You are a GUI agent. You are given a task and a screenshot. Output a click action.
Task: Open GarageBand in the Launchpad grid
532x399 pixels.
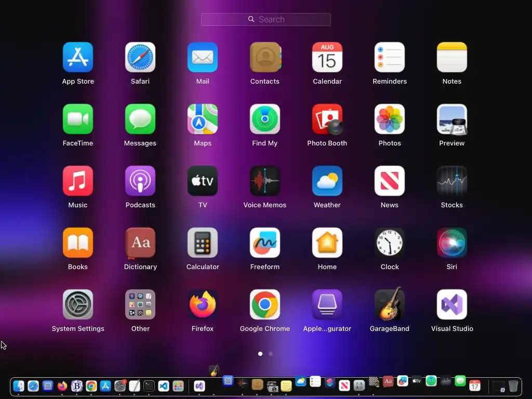[x=390, y=303]
